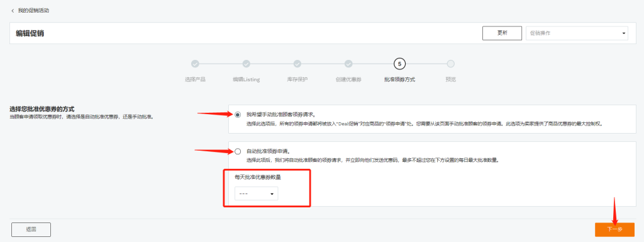The width and height of the screenshot is (644, 242).
Task: Click the 编辑Listing step label
Action: [x=246, y=79]
